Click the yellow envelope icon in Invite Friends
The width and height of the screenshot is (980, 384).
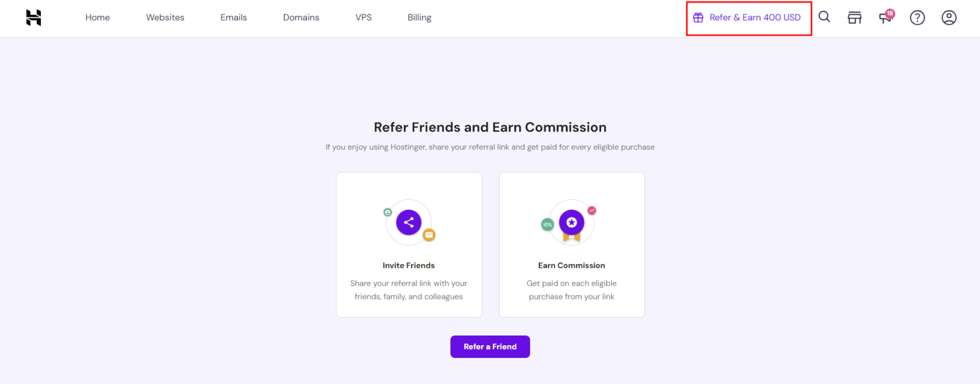[429, 235]
